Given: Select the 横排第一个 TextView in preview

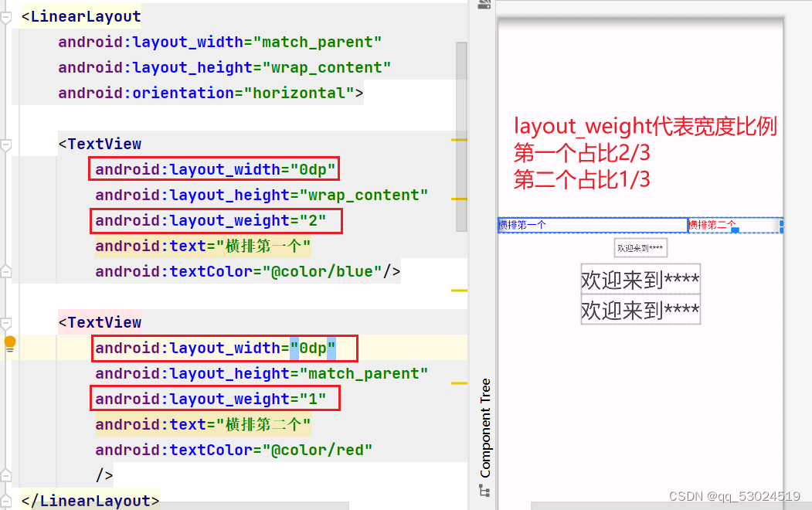Looking at the screenshot, I should 593,225.
